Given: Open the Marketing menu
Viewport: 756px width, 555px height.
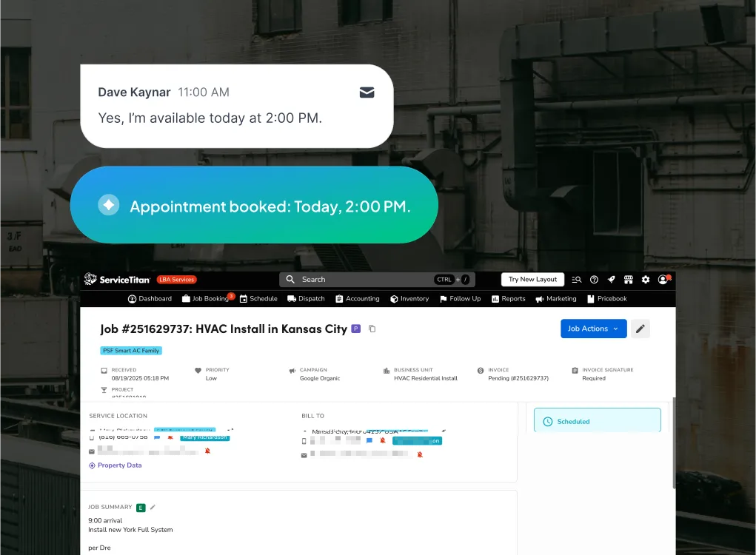Looking at the screenshot, I should [x=556, y=299].
